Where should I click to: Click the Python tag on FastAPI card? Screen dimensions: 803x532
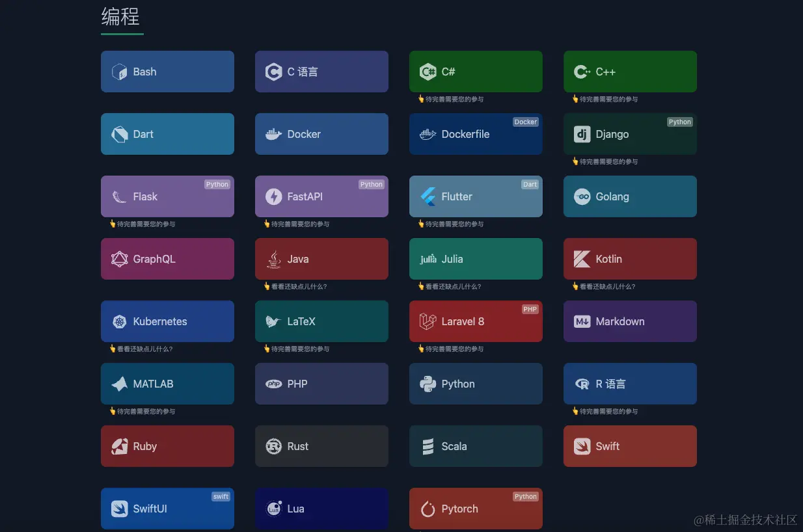click(x=372, y=184)
